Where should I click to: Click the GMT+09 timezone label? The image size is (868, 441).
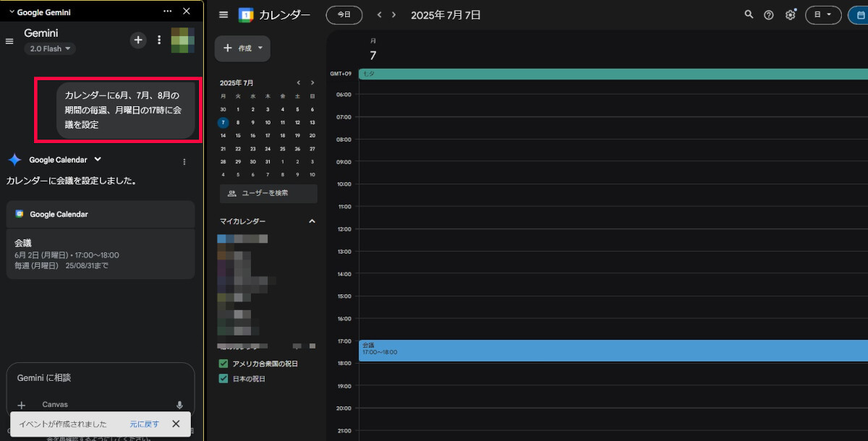tap(341, 74)
